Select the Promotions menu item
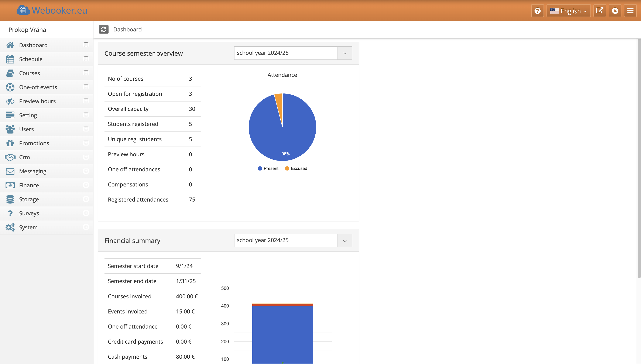The width and height of the screenshot is (641, 364). 34,143
